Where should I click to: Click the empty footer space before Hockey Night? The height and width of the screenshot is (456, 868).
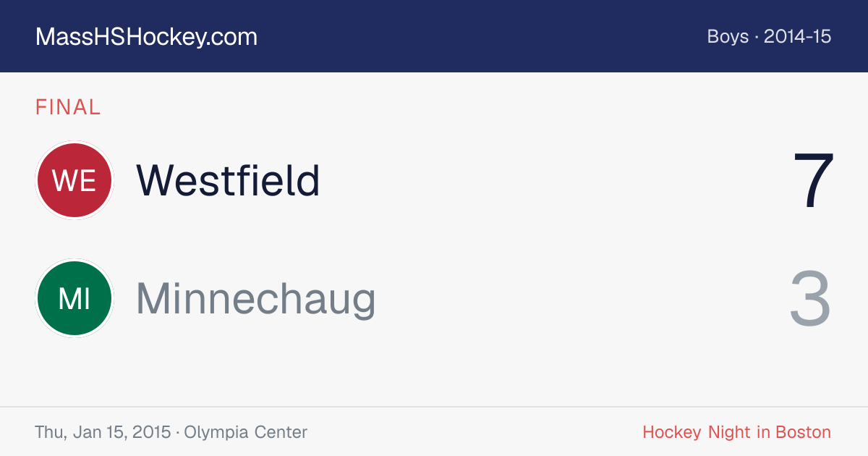click(x=475, y=432)
